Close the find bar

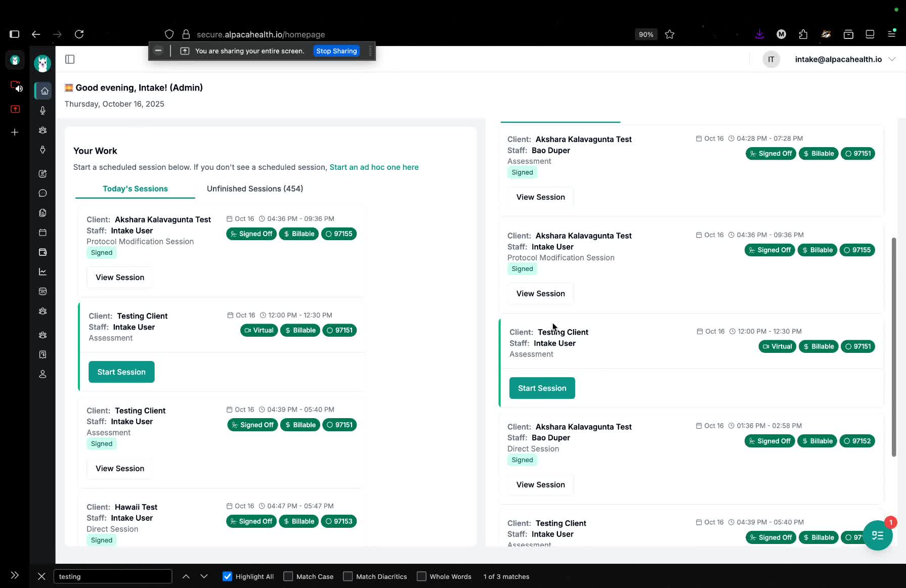[41, 576]
